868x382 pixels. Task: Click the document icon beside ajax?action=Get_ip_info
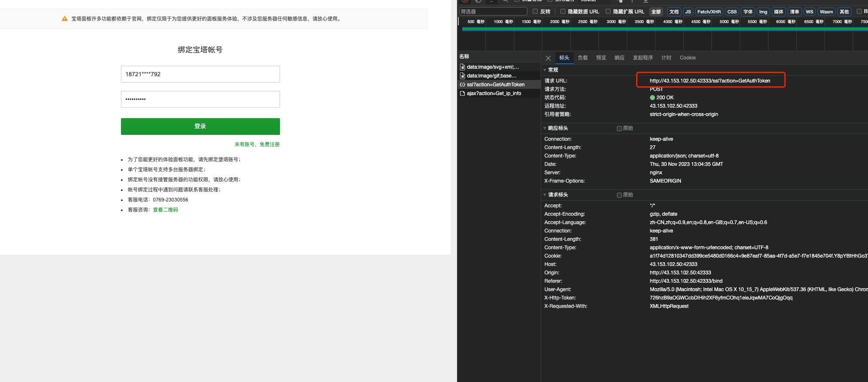[462, 93]
